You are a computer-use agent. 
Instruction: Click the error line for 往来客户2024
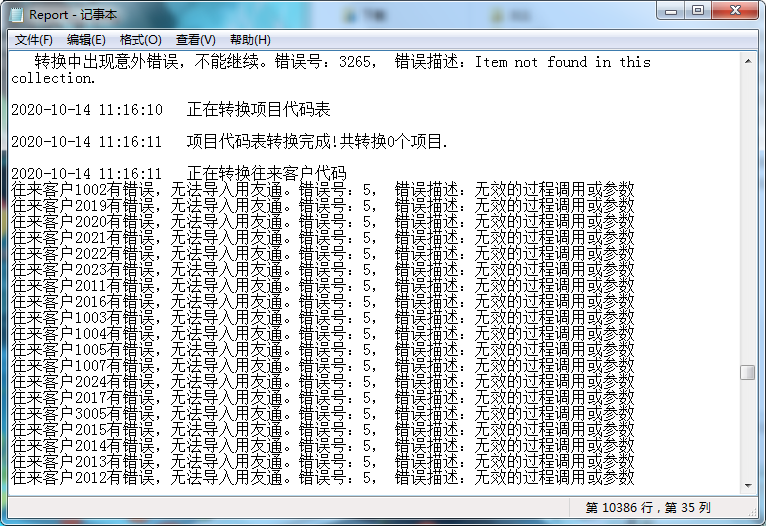tap(322, 381)
